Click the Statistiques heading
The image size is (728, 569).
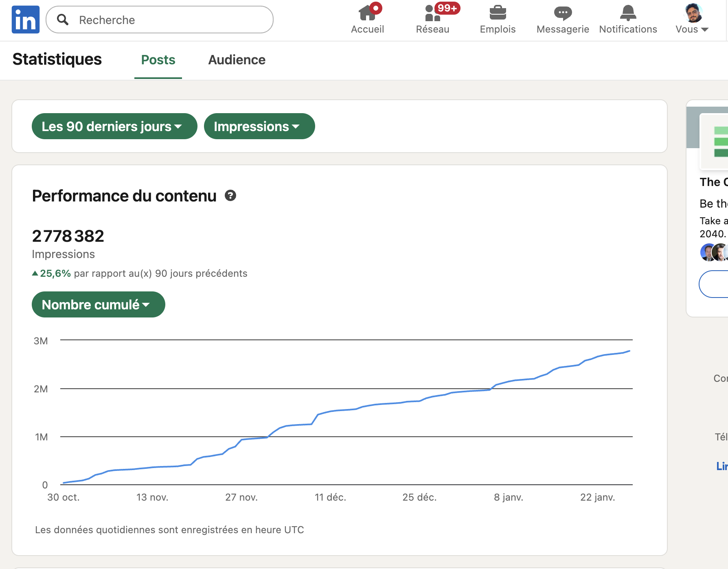tap(57, 59)
